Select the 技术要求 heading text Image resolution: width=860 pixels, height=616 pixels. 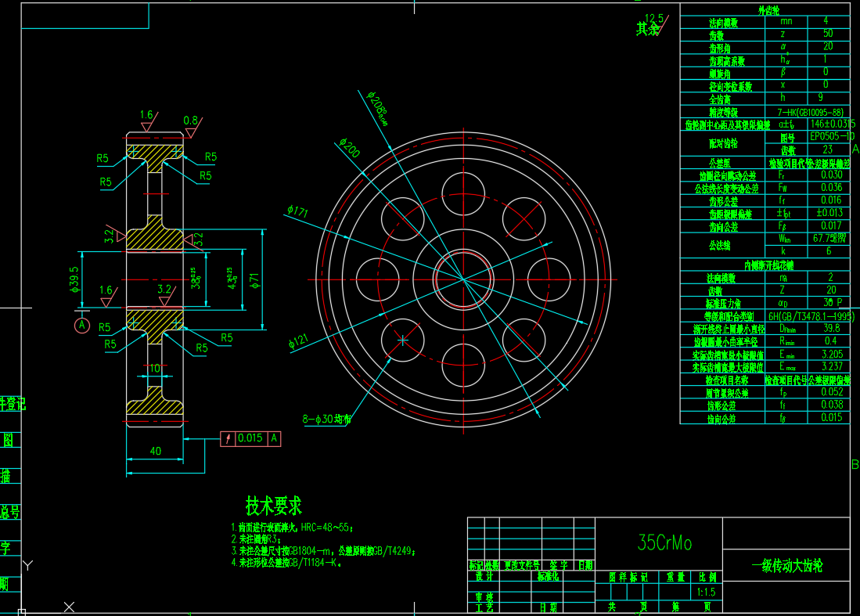tap(273, 506)
